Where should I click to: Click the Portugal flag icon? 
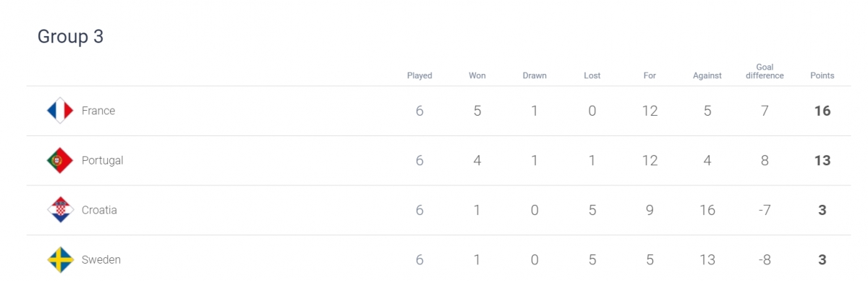[60, 161]
